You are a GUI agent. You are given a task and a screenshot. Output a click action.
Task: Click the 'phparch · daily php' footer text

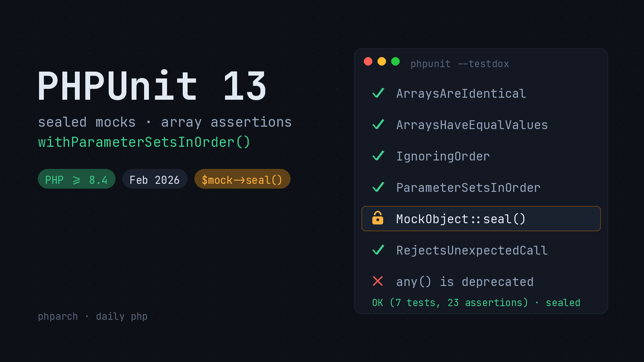pyautogui.click(x=93, y=317)
